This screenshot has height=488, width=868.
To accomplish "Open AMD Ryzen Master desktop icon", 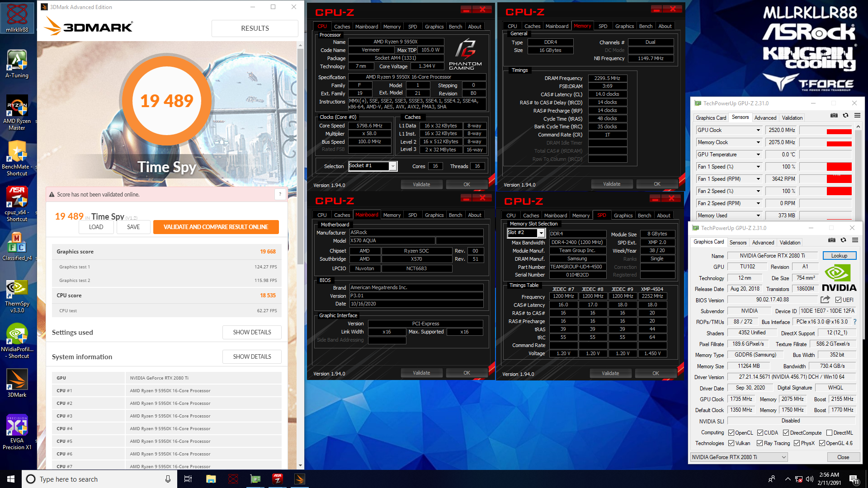I will (x=17, y=113).
